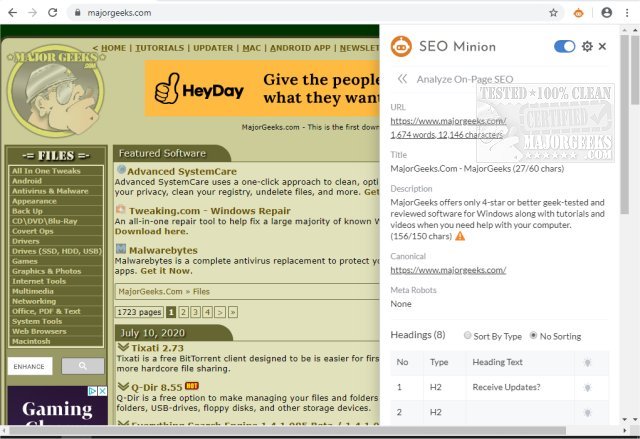640x439 pixels.
Task: Open the Internet Tools category
Action: 39,281
